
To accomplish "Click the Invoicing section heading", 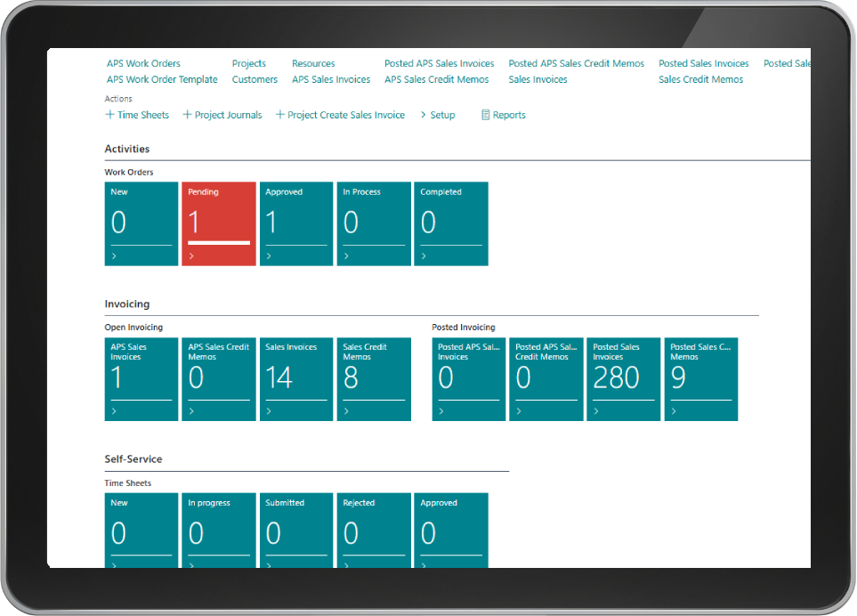I will point(126,304).
